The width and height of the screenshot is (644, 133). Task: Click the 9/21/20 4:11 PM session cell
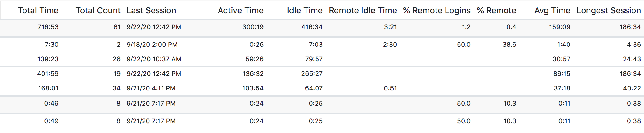pyautogui.click(x=151, y=88)
